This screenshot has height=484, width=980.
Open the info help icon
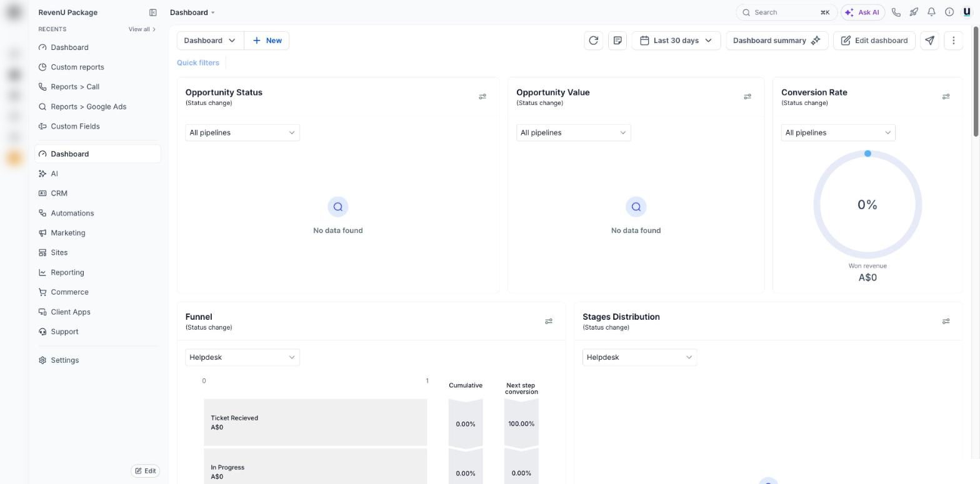point(949,12)
